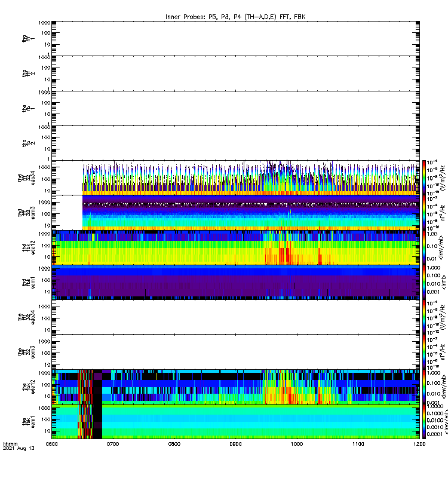
Task: Click the 'thd fff 32 scm3' panel label
Action: [x=26, y=213]
